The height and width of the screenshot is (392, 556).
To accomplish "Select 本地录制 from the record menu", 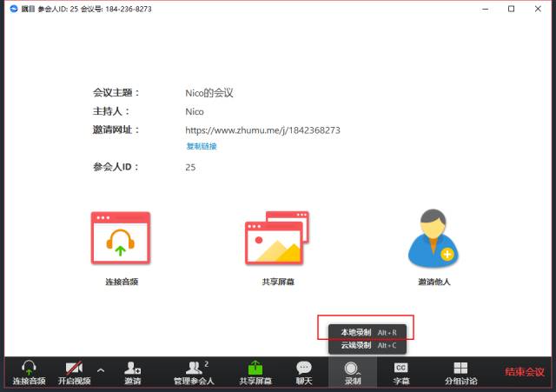I will [x=367, y=332].
